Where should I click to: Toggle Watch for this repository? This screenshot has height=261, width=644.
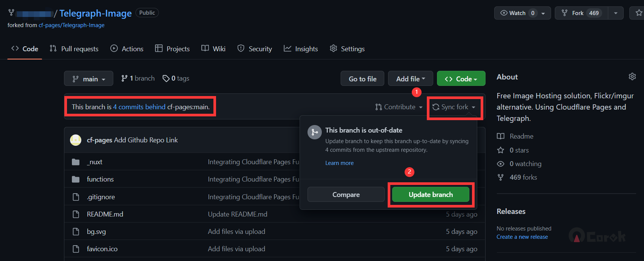tap(513, 13)
